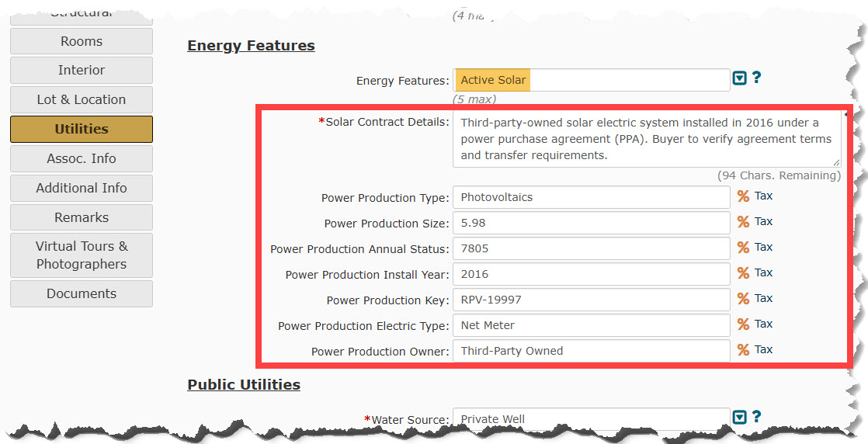Open the Documents section

pyautogui.click(x=82, y=293)
